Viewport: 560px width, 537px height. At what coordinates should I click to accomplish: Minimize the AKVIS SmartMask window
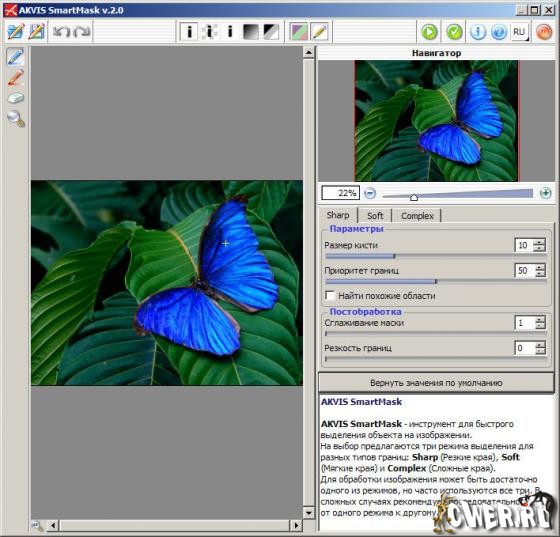coord(521,10)
